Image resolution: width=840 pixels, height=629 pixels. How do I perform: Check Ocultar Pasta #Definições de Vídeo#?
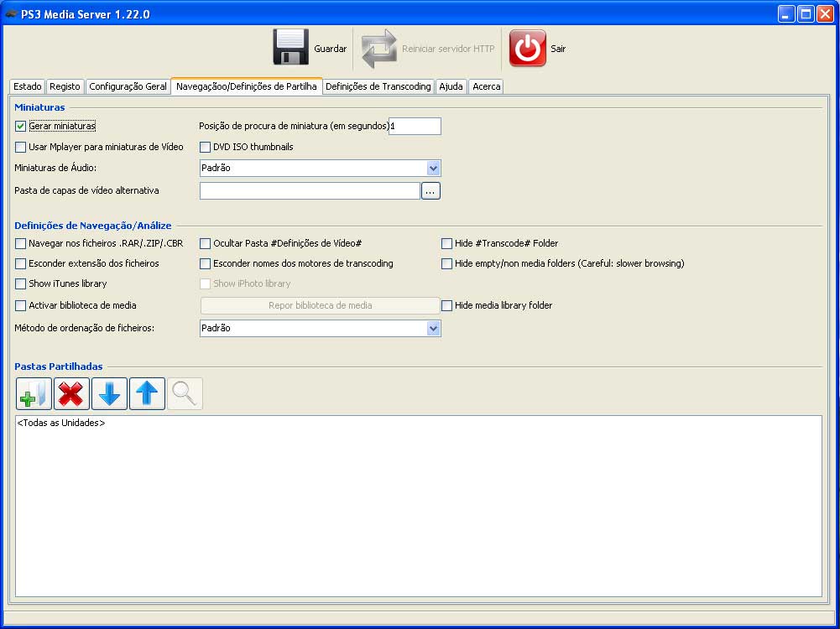(x=205, y=243)
